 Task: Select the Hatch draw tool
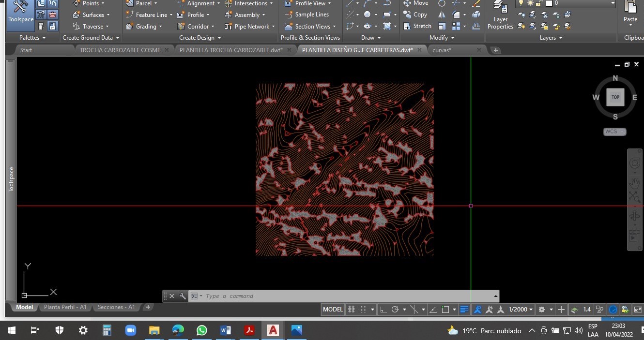[x=386, y=26]
